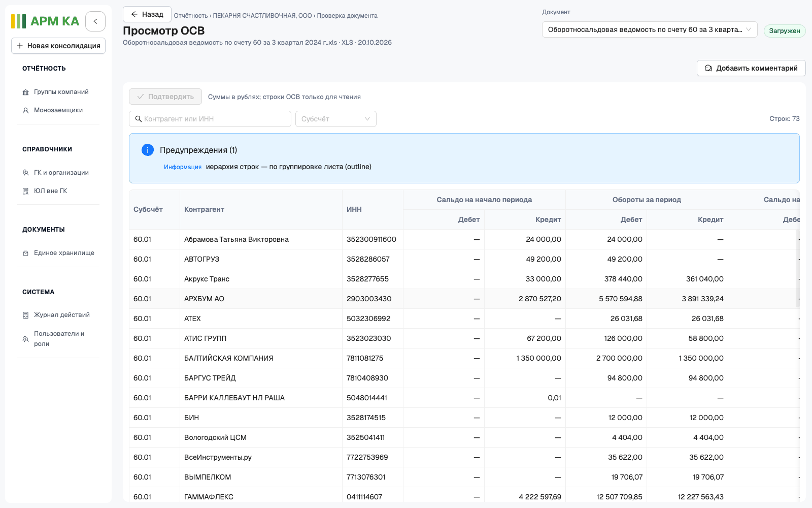Go to ГК и организации directory
This screenshot has width=812, height=508.
[61, 173]
